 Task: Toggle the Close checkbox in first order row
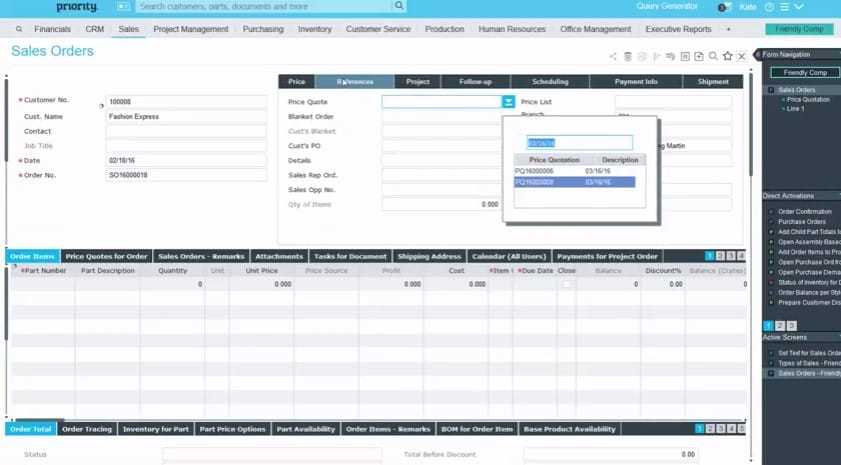point(567,284)
